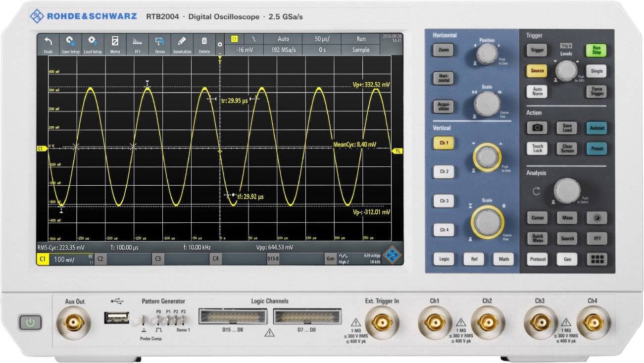This screenshot has width=644, height=363.
Task: Open the Demo icon in the toolbar
Action: point(159,42)
